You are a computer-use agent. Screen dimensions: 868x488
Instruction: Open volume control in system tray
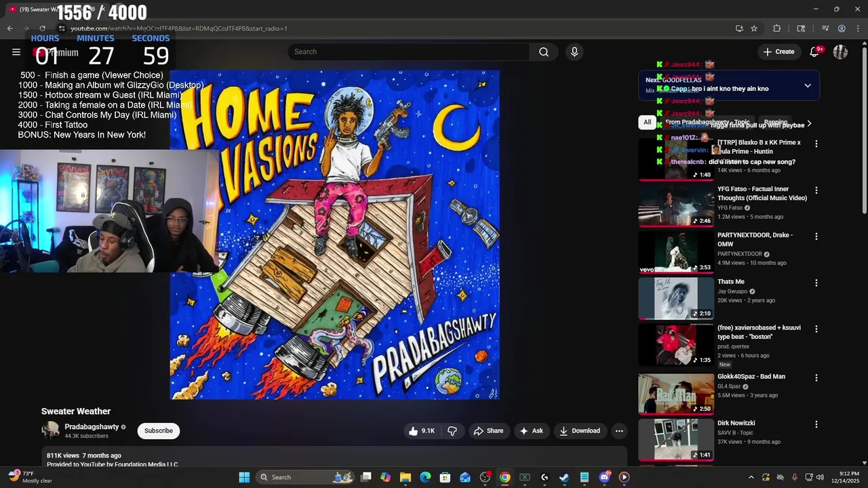pos(820,477)
